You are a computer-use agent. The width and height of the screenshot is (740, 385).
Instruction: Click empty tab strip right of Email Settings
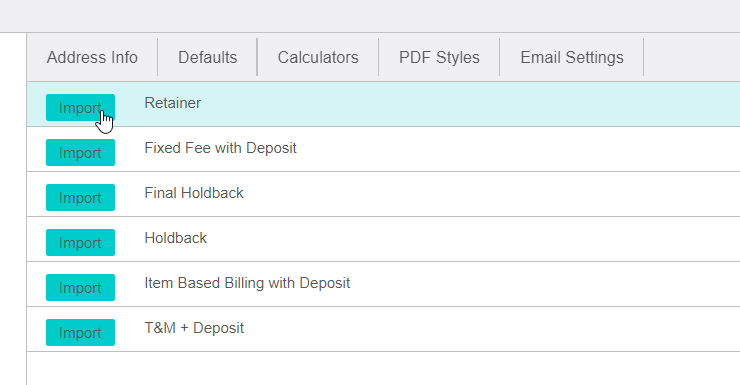point(691,57)
